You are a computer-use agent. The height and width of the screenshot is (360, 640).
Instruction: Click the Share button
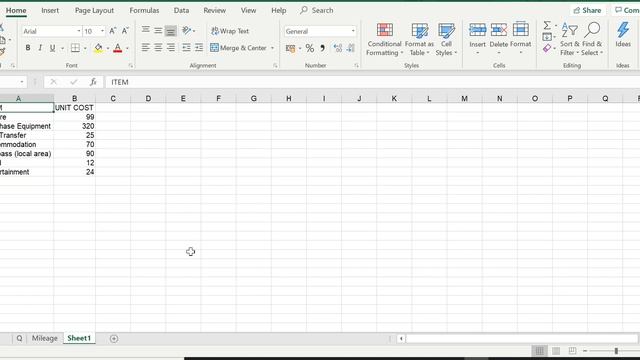coord(587,10)
